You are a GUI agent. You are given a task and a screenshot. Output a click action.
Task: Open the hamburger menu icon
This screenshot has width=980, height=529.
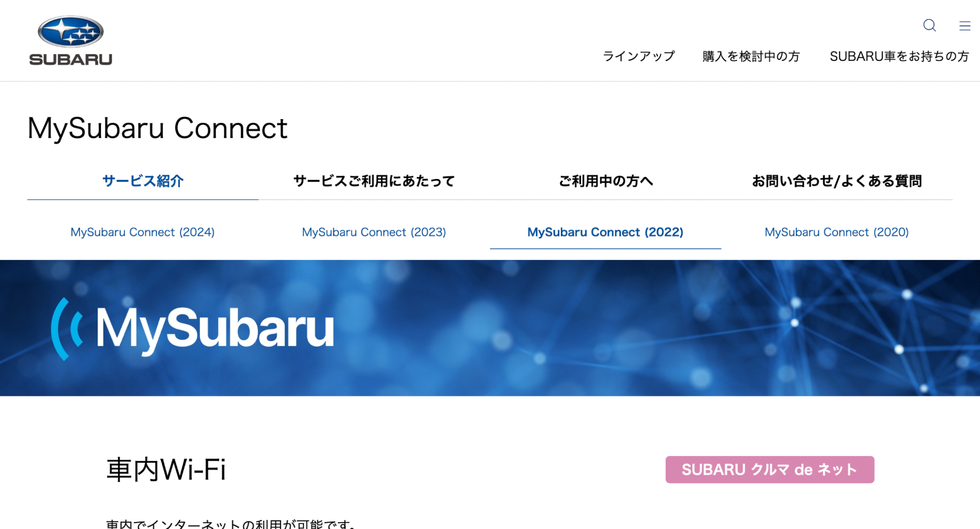point(965,26)
